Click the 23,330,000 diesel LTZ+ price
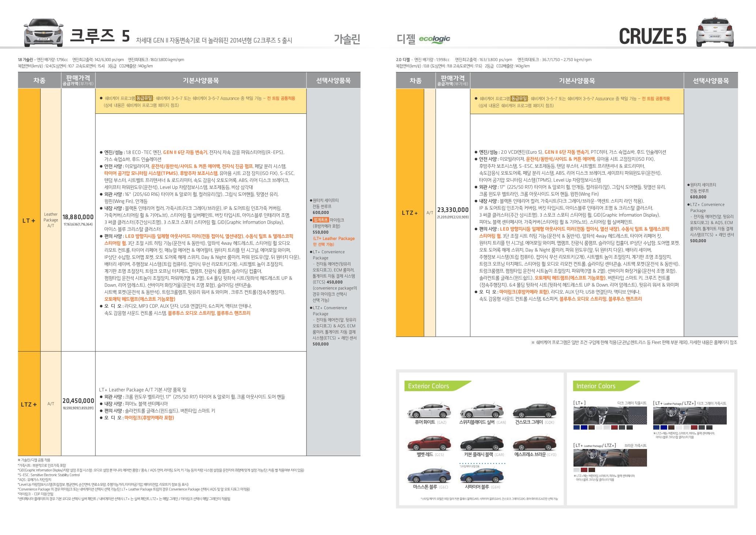Viewport: 756px width, 535px height. point(452,210)
